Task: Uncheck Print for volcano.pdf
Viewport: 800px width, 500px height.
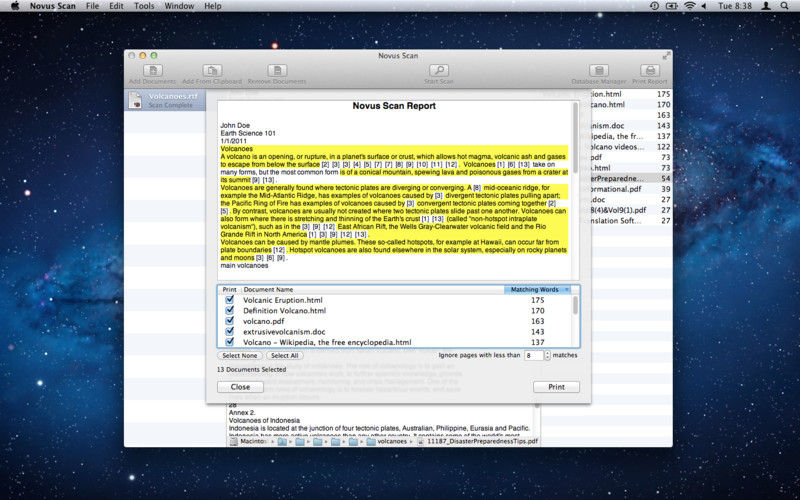Action: click(230, 320)
